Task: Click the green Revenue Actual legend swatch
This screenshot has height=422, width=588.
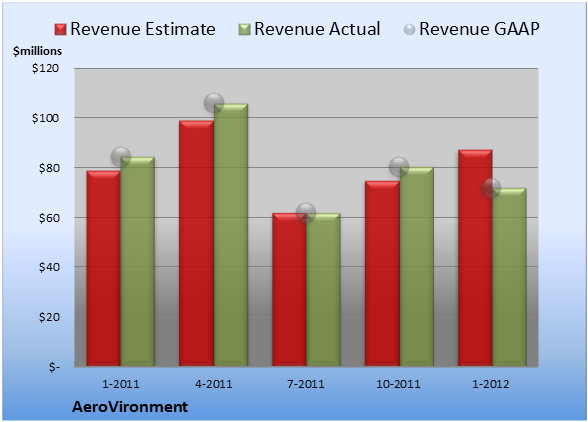Action: coord(244,29)
